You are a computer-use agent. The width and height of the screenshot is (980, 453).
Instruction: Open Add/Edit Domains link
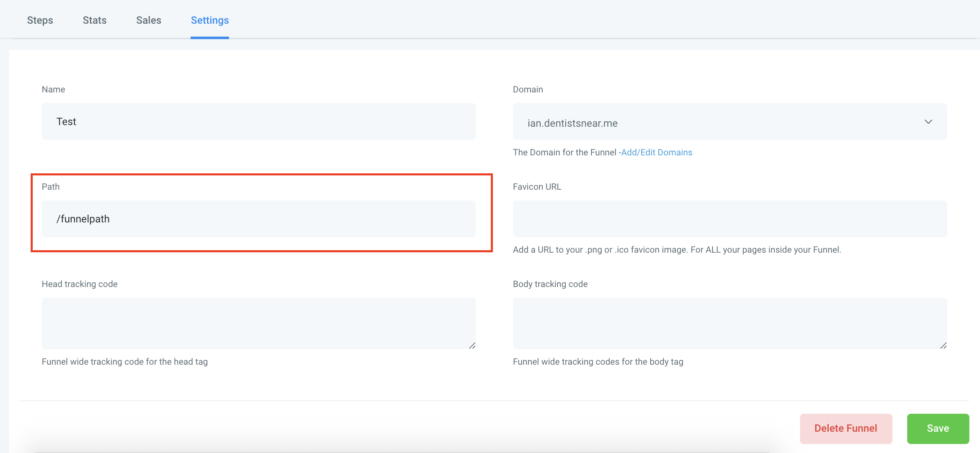(x=656, y=152)
